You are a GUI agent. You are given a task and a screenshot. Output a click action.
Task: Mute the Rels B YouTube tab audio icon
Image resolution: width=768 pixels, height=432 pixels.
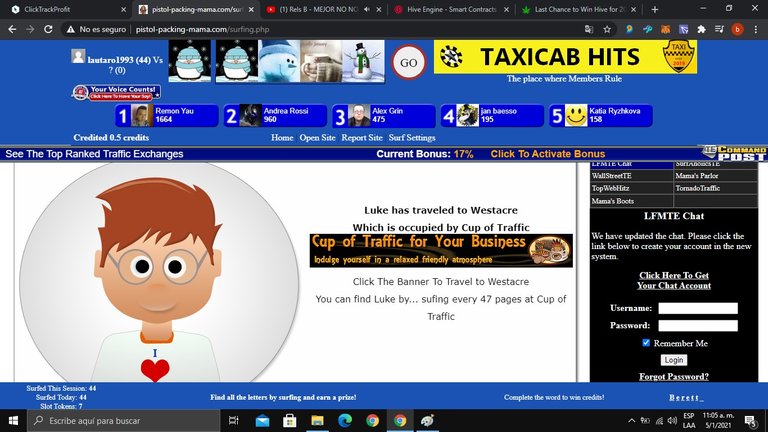point(367,9)
